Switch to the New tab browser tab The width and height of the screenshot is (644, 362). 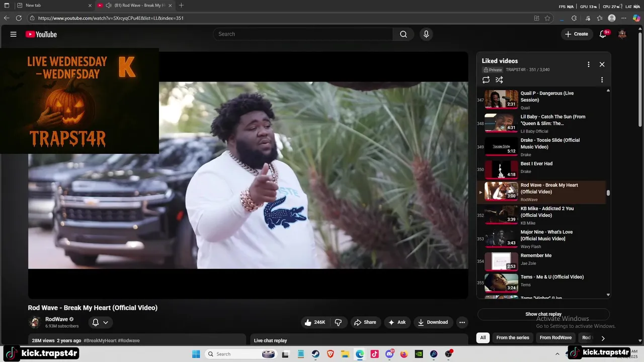[54, 6]
